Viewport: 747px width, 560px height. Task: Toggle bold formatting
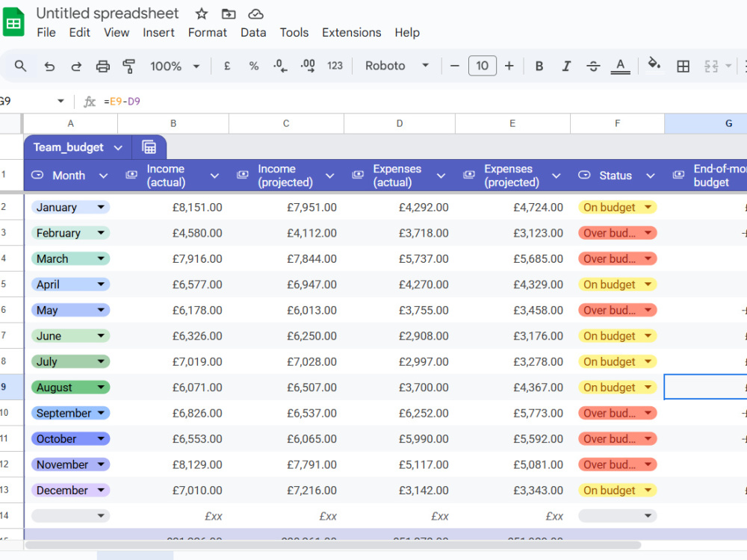coord(539,66)
